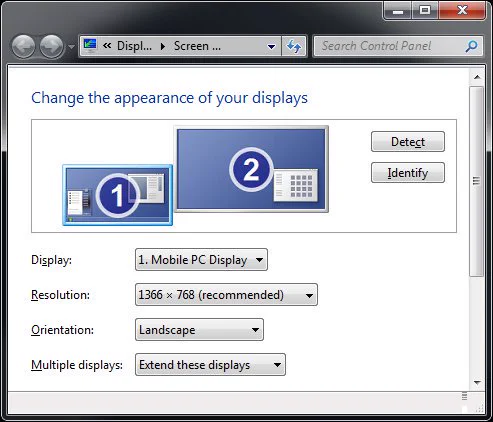Click the Forward navigation arrow
The image size is (493, 422).
point(51,46)
